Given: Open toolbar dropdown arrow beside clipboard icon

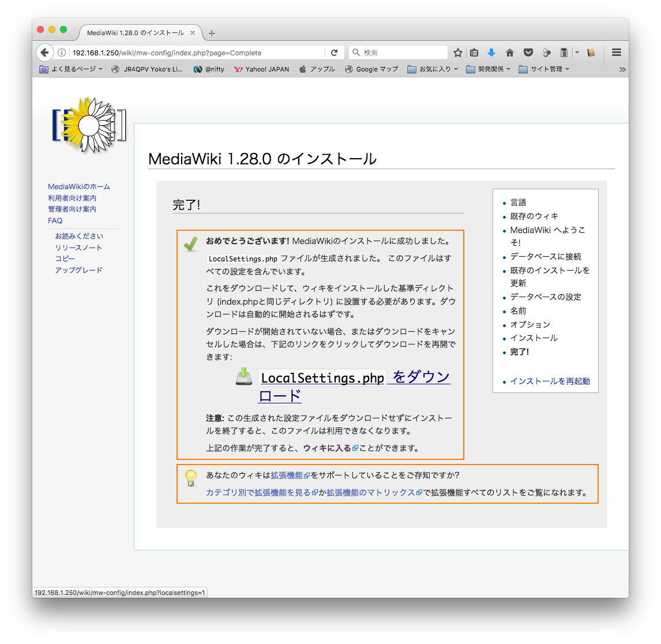Looking at the screenshot, I should click(x=577, y=53).
